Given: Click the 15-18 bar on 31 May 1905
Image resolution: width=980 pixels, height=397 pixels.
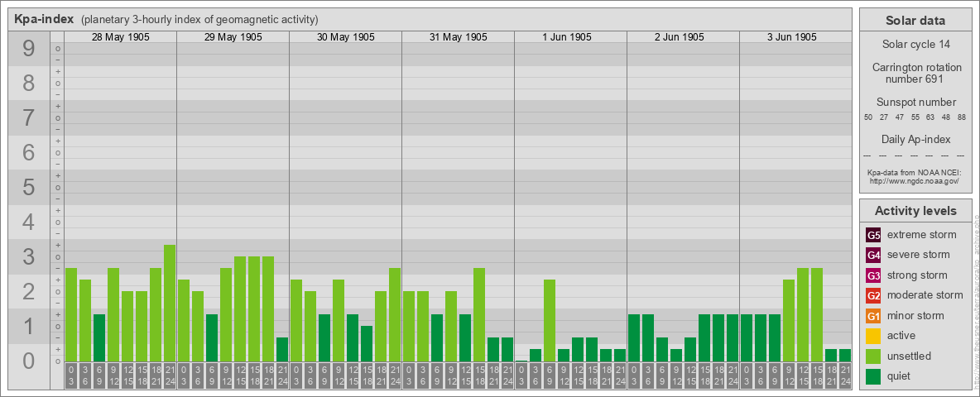Looking at the screenshot, I should 479,314.
